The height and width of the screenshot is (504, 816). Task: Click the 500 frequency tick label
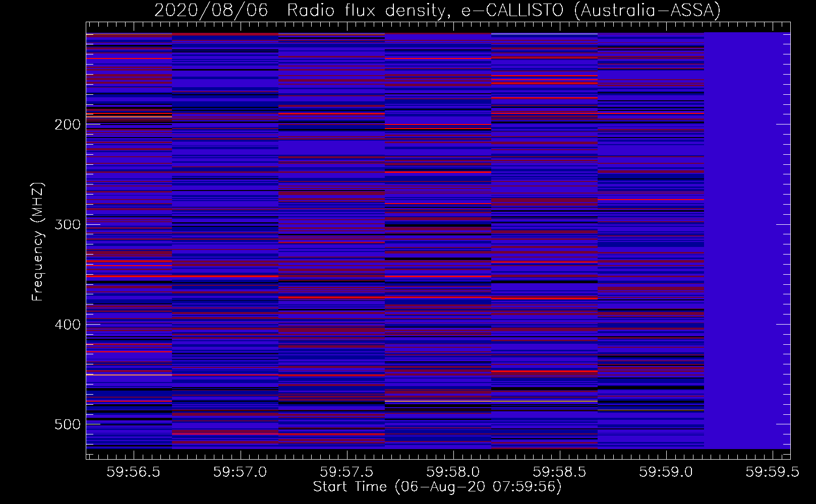67,424
